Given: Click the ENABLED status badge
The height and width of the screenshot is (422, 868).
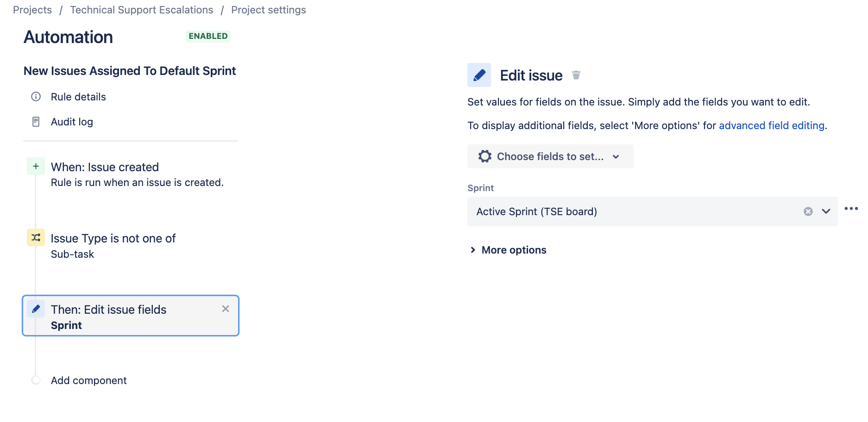Looking at the screenshot, I should click(208, 36).
